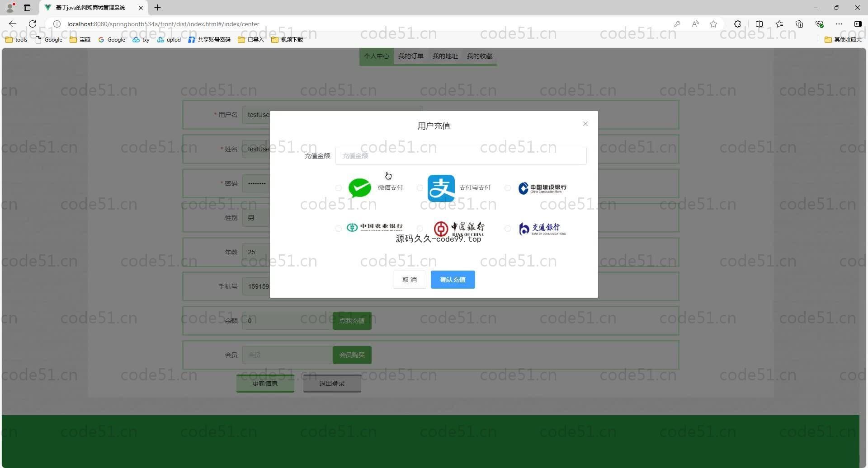This screenshot has width=868, height=468.
Task: Open the 共享账号密码 bookmark
Action: pos(209,40)
